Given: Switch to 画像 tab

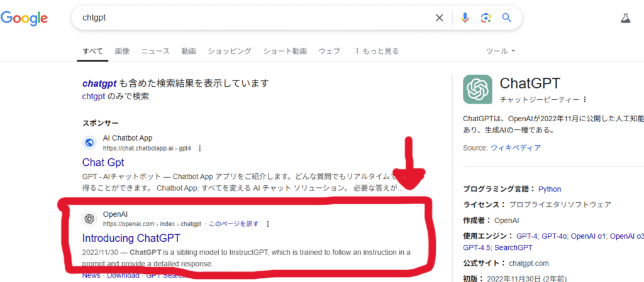Looking at the screenshot, I should click(122, 52).
